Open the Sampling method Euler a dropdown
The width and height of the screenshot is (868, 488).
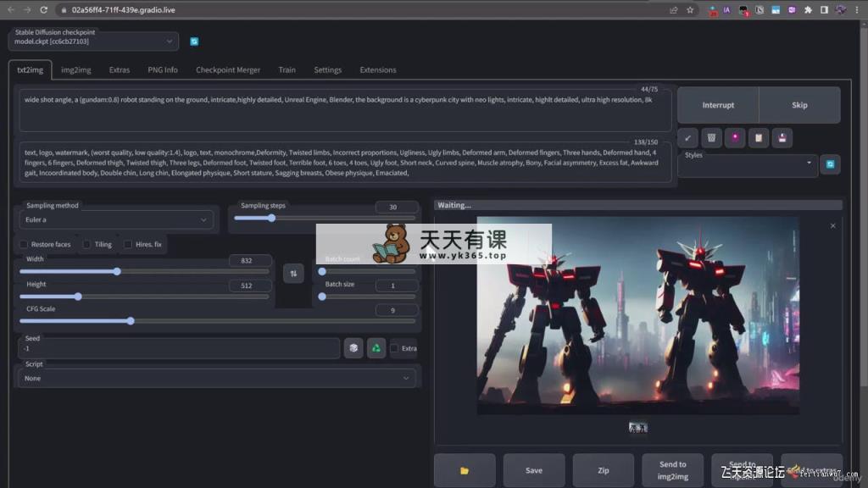click(115, 219)
